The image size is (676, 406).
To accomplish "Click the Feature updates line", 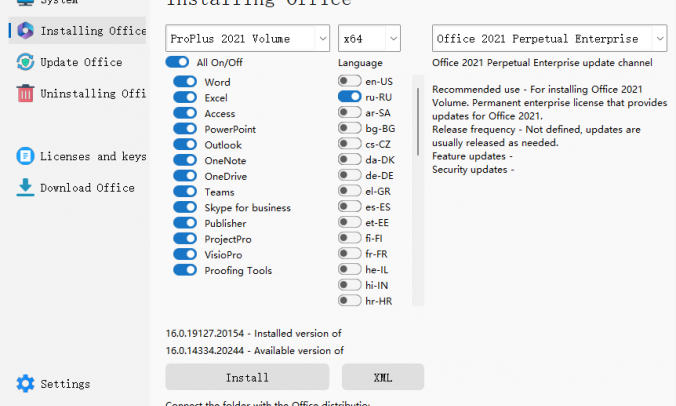I will [x=473, y=156].
